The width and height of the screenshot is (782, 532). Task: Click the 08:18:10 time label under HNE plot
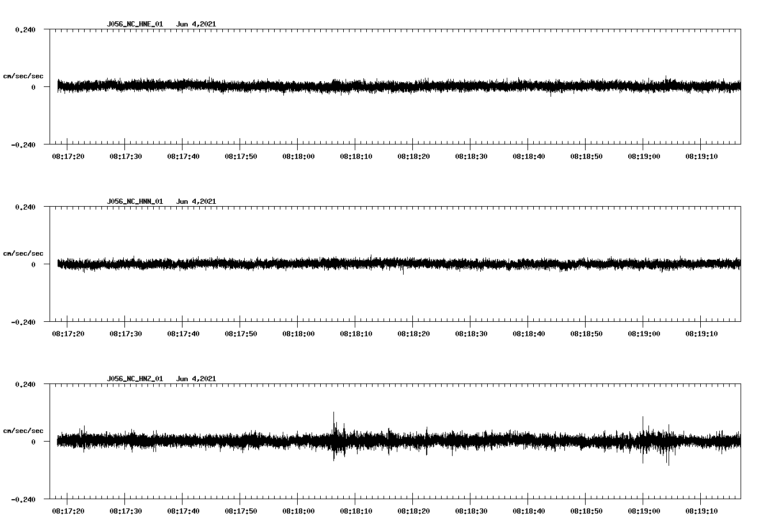coord(356,157)
